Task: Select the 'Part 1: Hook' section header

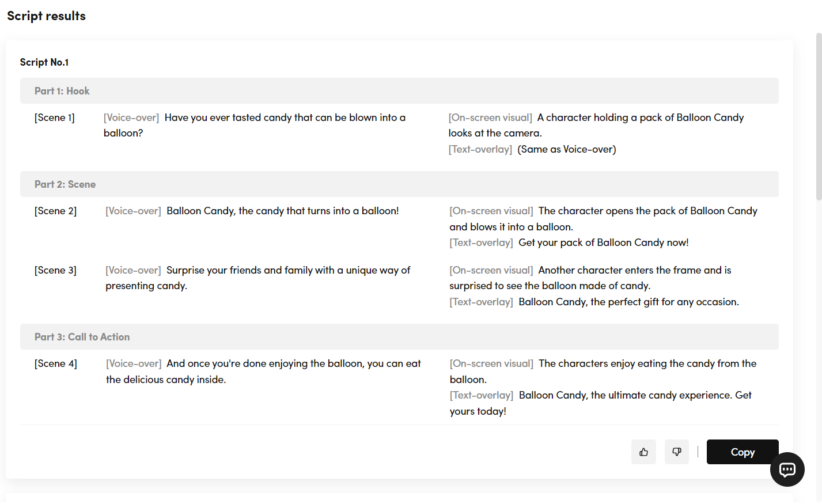Action: click(399, 91)
